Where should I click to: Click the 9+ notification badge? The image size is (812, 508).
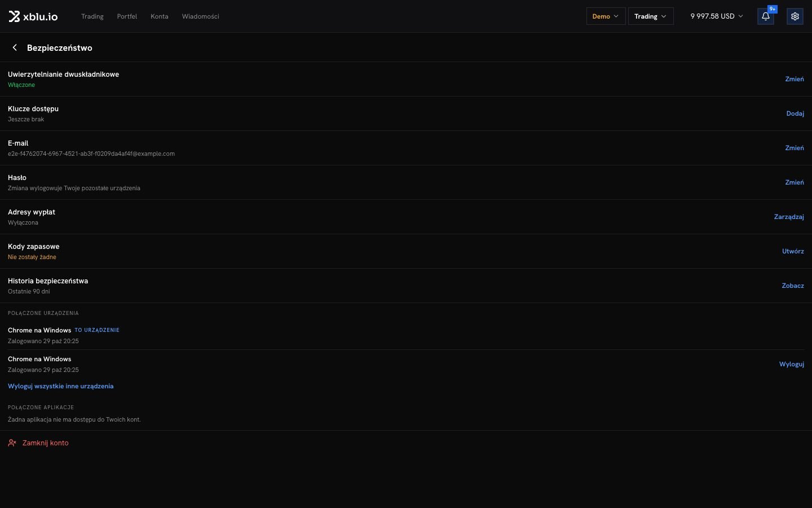point(773,9)
